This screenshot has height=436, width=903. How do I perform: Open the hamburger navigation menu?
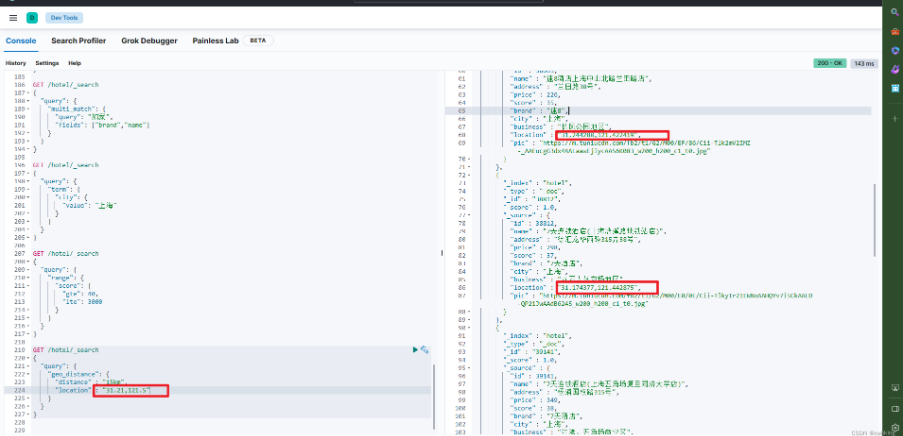13,18
